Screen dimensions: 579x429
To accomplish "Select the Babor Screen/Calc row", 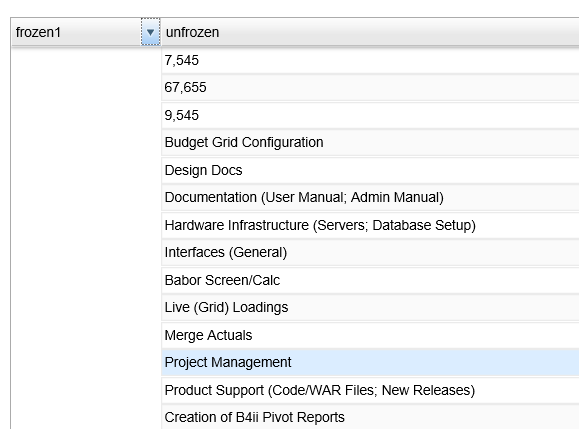I will point(370,281).
